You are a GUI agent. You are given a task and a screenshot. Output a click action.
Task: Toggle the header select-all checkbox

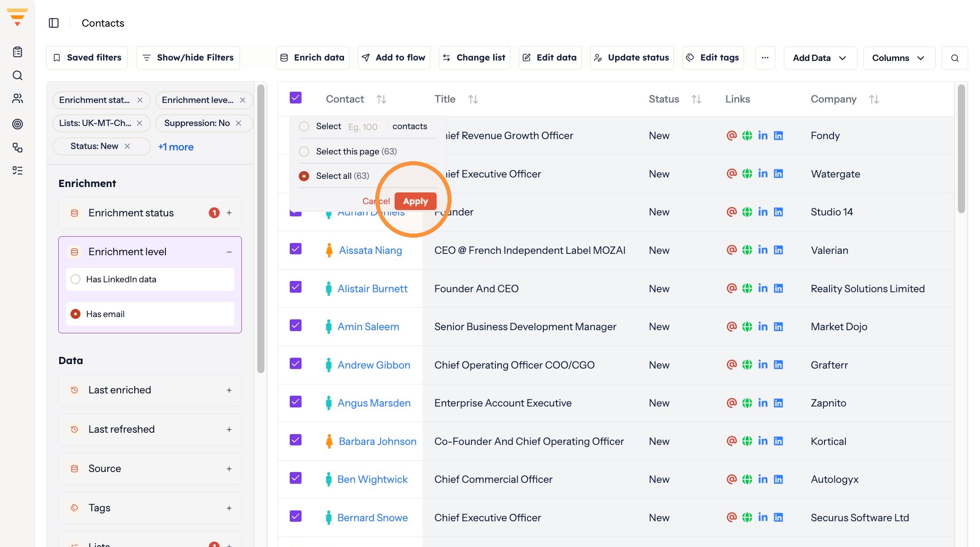click(296, 98)
